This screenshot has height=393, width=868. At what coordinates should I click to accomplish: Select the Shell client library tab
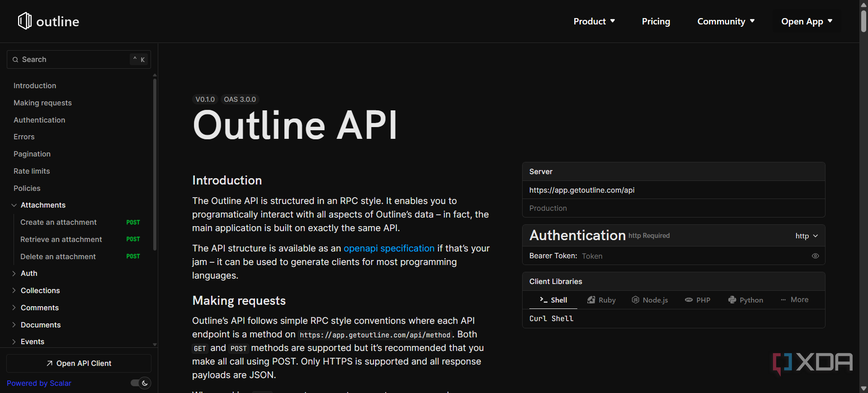click(x=553, y=300)
